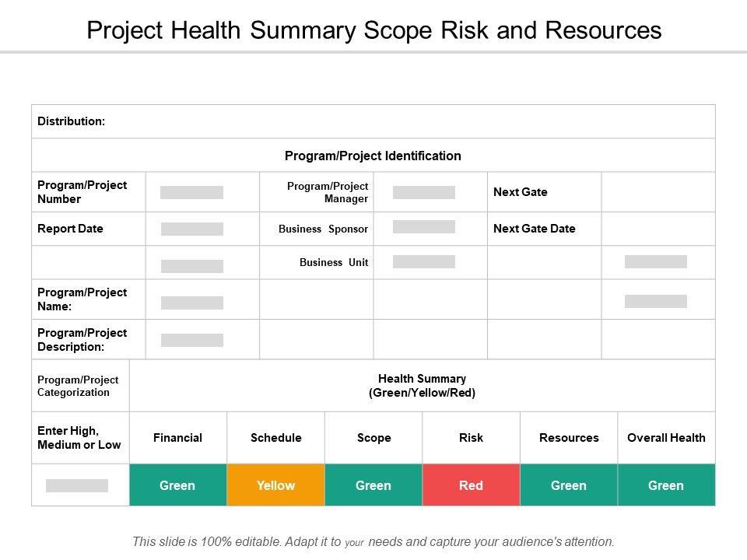Click the green Resources status cell
This screenshot has width=747, height=560.
click(x=569, y=485)
